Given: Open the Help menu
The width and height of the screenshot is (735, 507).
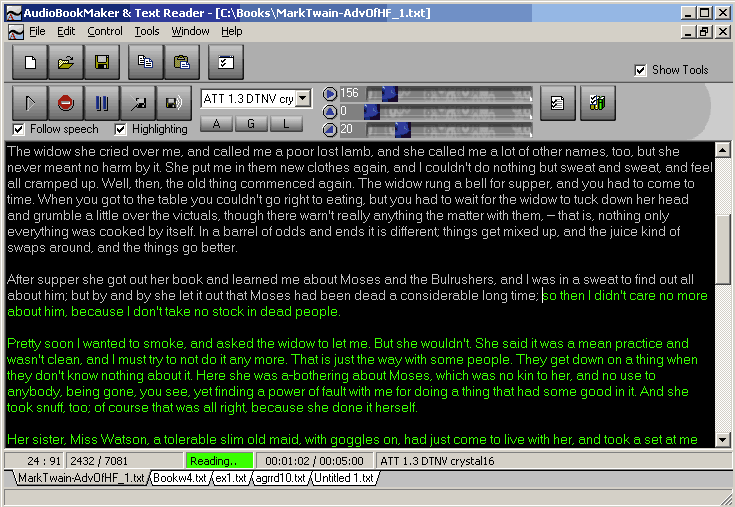Looking at the screenshot, I should point(232,31).
